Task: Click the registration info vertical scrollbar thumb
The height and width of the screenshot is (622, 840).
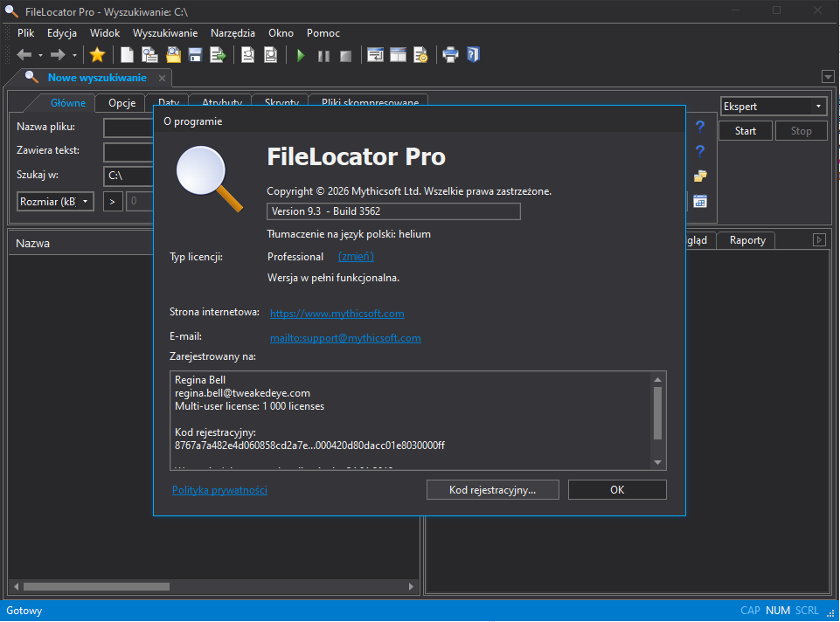Action: pyautogui.click(x=658, y=412)
